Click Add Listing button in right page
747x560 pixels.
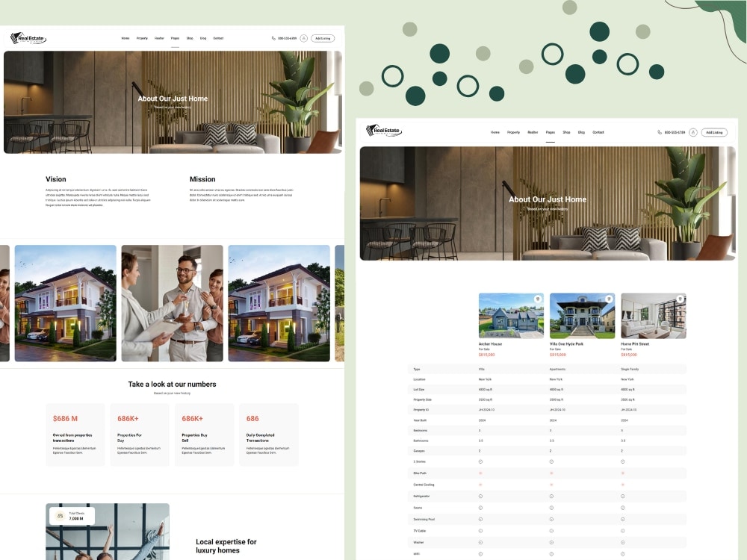coord(714,132)
